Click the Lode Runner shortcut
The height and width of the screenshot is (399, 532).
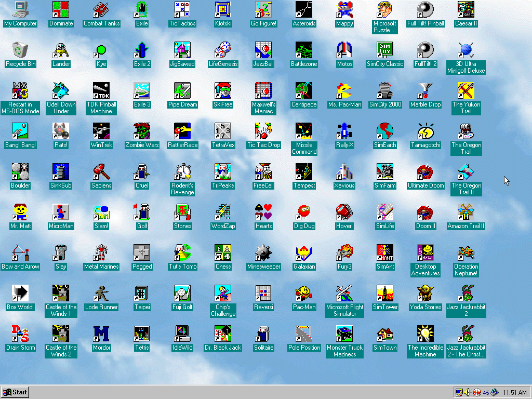click(101, 293)
